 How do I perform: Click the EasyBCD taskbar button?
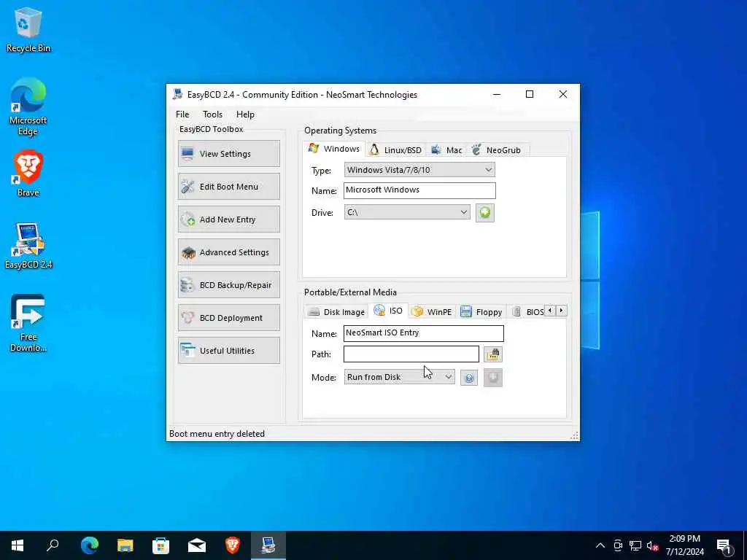[268, 545]
